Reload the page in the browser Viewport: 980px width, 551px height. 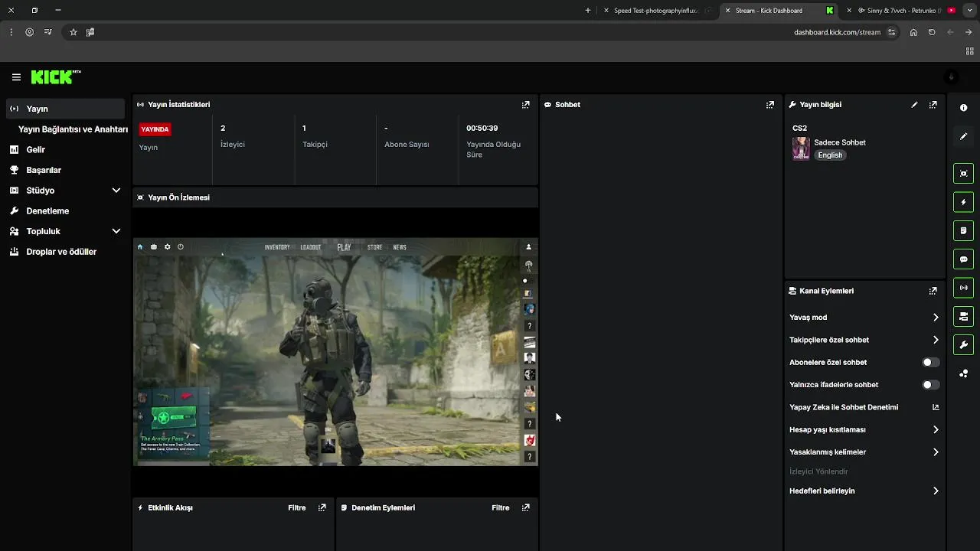click(x=932, y=32)
